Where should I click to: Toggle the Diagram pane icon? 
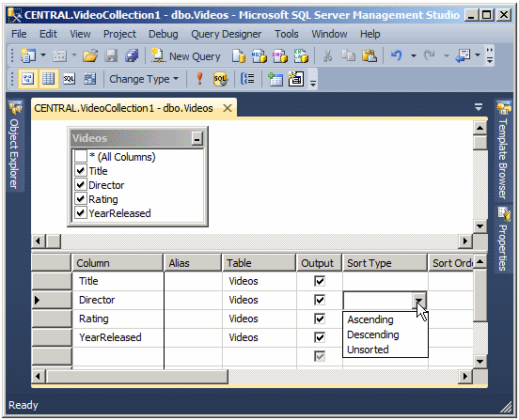coord(28,79)
